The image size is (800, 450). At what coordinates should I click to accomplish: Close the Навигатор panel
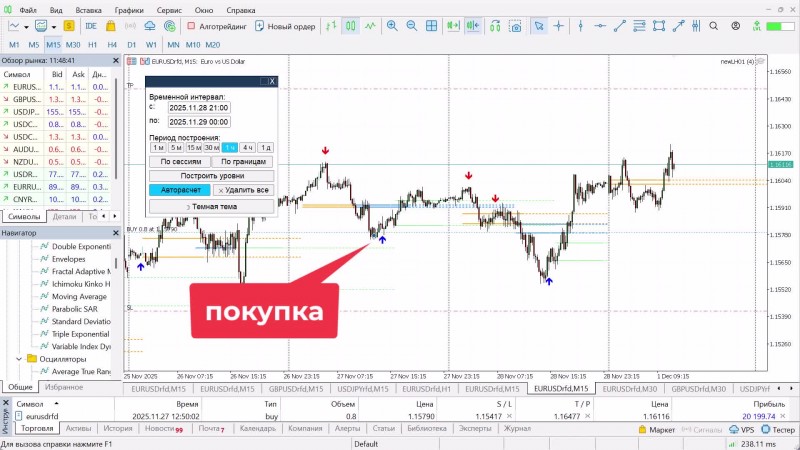pos(116,233)
